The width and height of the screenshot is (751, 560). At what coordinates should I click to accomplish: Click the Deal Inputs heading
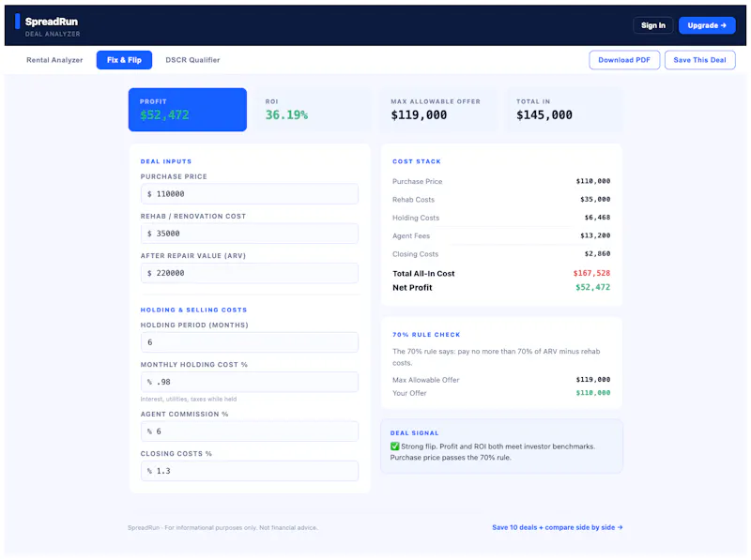click(166, 161)
